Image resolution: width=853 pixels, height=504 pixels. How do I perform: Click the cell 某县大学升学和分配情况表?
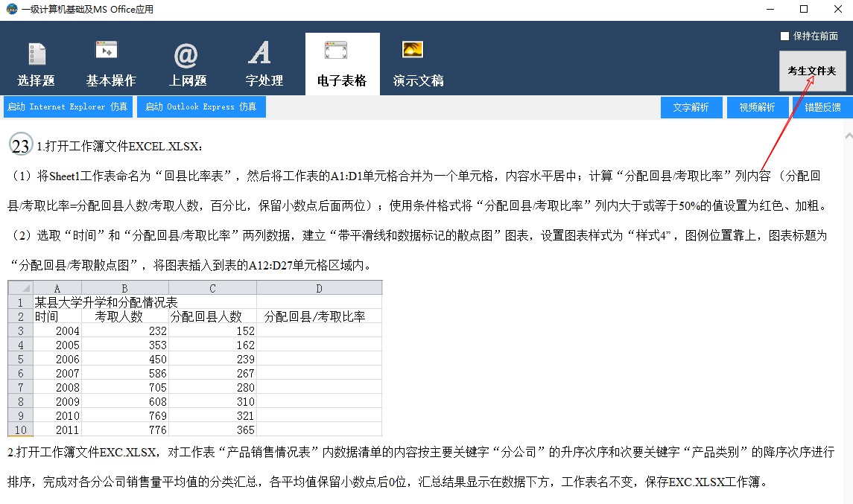pyautogui.click(x=106, y=302)
